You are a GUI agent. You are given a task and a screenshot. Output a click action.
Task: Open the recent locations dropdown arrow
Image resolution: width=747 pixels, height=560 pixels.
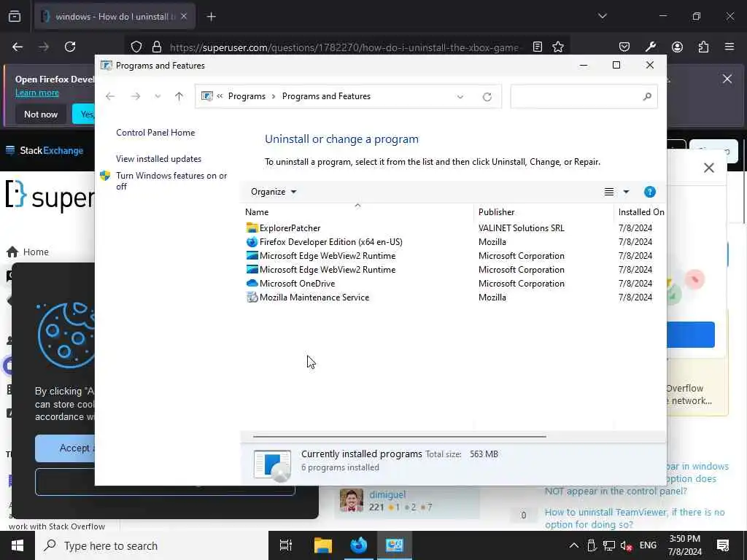tap(158, 96)
